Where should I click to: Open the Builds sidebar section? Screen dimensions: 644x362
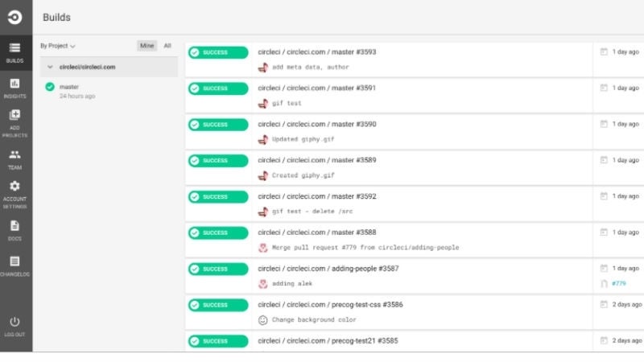point(14,52)
